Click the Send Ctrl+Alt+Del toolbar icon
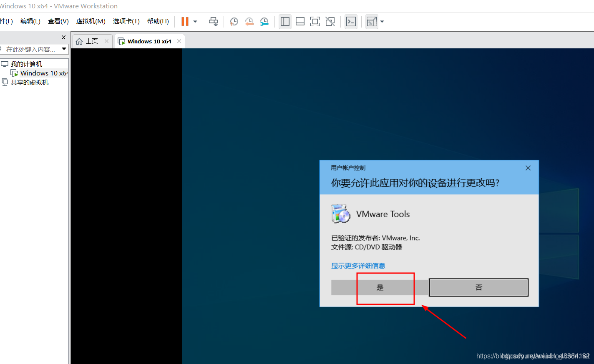This screenshot has width=594, height=364. pyautogui.click(x=214, y=22)
